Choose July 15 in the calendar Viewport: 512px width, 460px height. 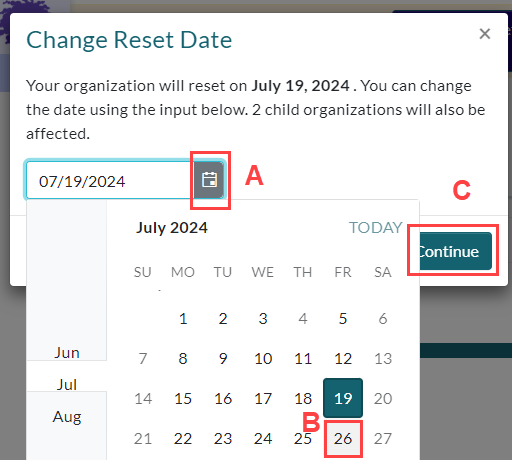(183, 398)
